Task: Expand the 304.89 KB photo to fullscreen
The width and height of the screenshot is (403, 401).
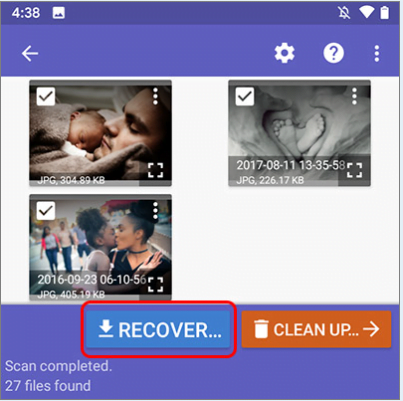Action: tap(155, 170)
